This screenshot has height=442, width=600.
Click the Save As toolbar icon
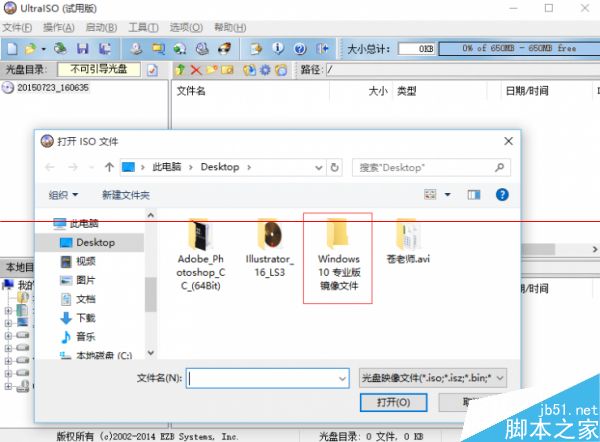(x=104, y=49)
